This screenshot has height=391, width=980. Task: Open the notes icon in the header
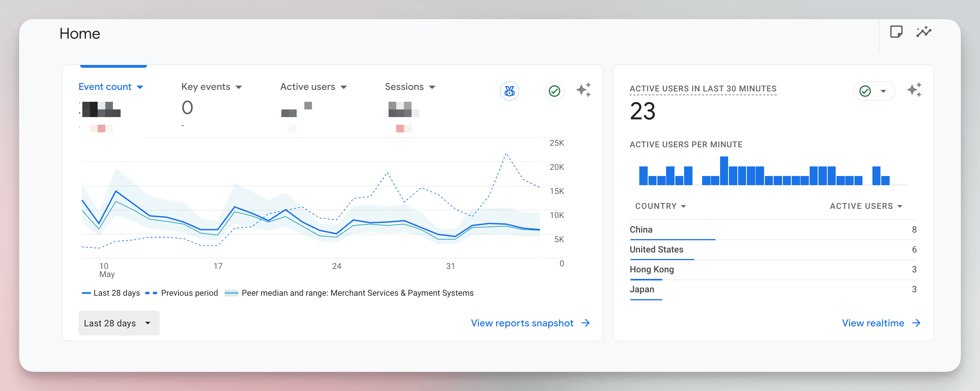(896, 32)
